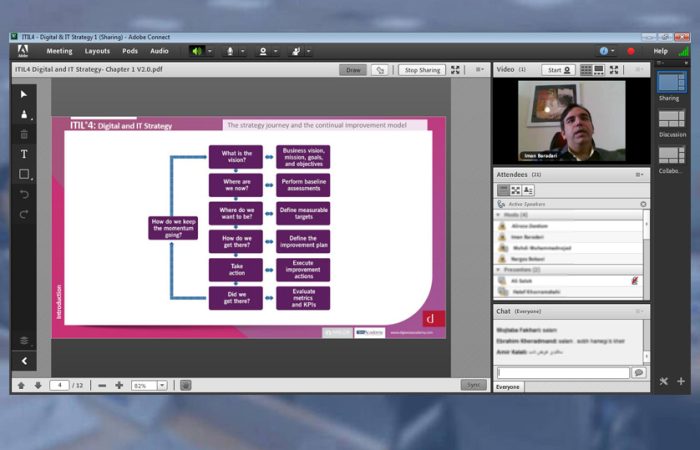Open the Pods menu
Screen dimensions: 700x450
click(x=130, y=51)
